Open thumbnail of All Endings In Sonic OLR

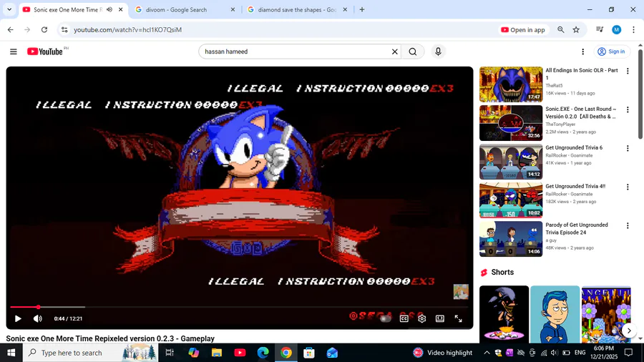[511, 84]
